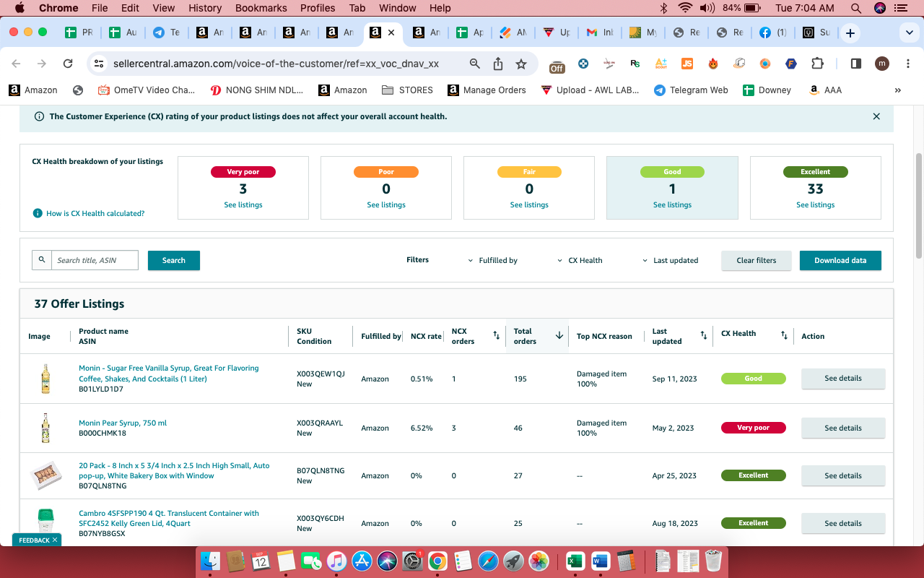Image resolution: width=924 pixels, height=578 pixels.
Task: Click Download data button
Action: point(840,260)
